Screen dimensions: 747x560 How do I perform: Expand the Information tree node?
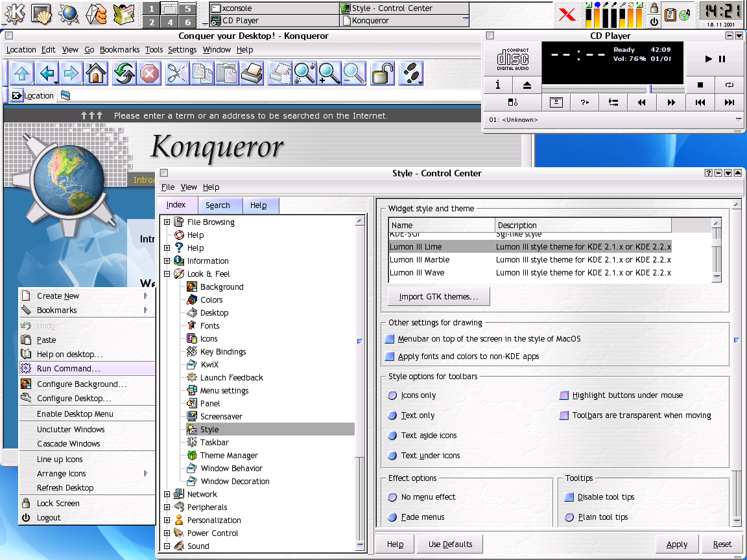coord(167,261)
